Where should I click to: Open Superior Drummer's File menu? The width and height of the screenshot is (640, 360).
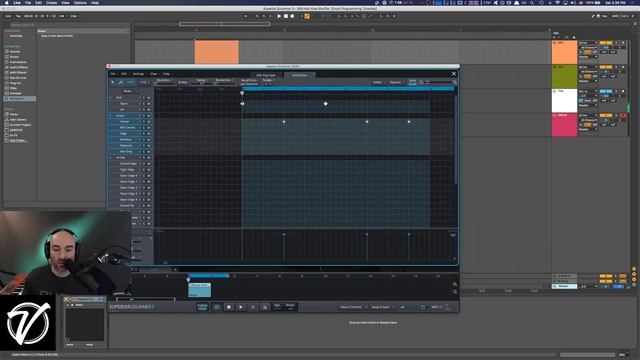113,74
